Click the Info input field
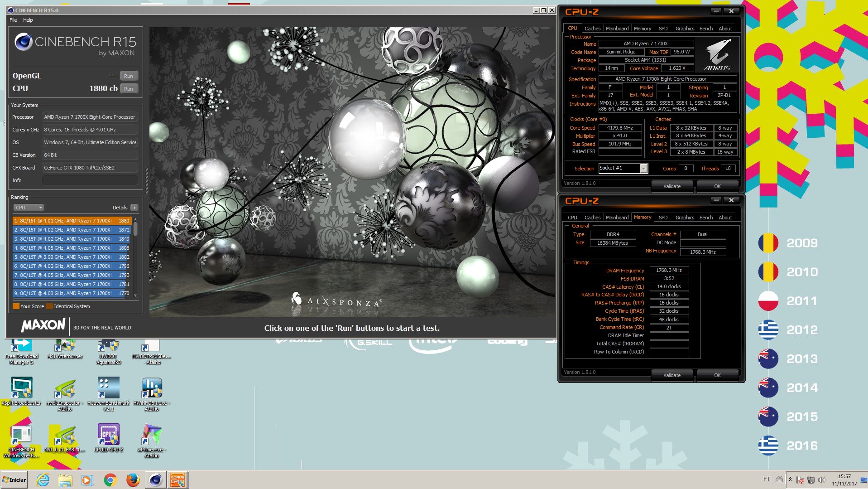This screenshot has width=868, height=489. point(90,180)
